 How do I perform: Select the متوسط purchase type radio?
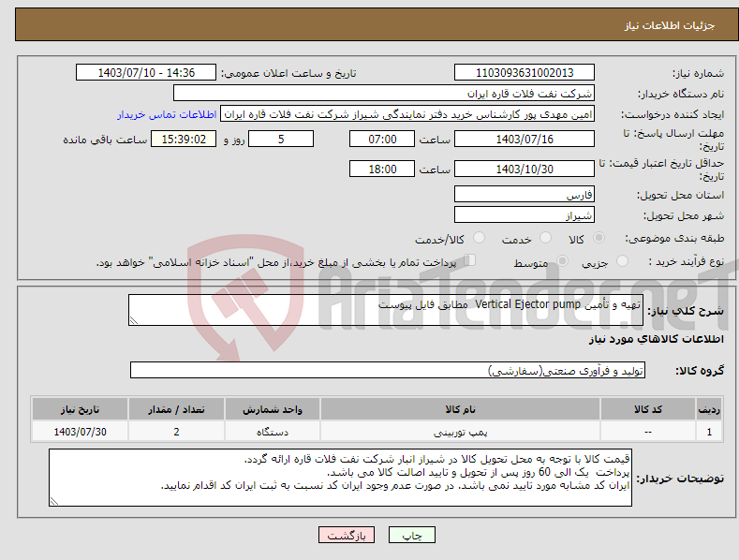(x=562, y=260)
